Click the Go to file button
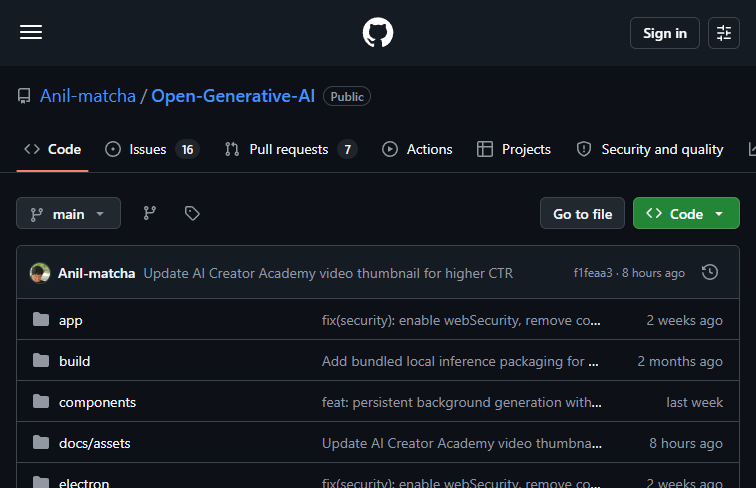This screenshot has height=488, width=756. (x=582, y=213)
